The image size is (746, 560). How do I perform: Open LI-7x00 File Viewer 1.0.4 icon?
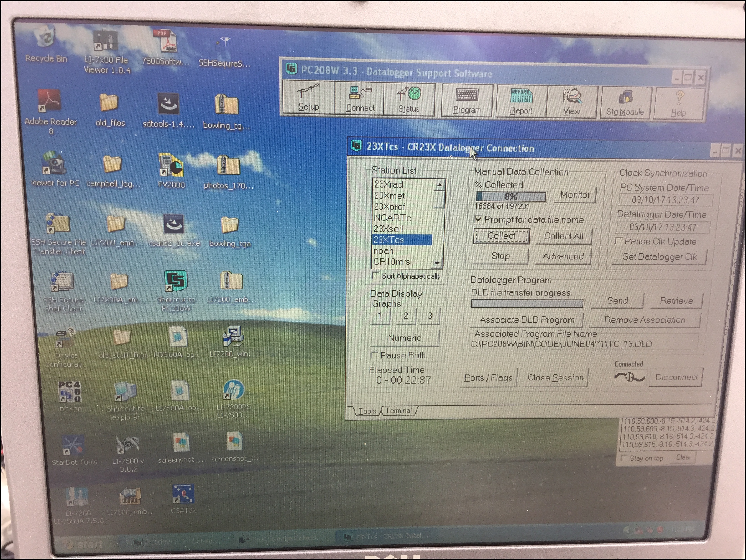(x=107, y=51)
